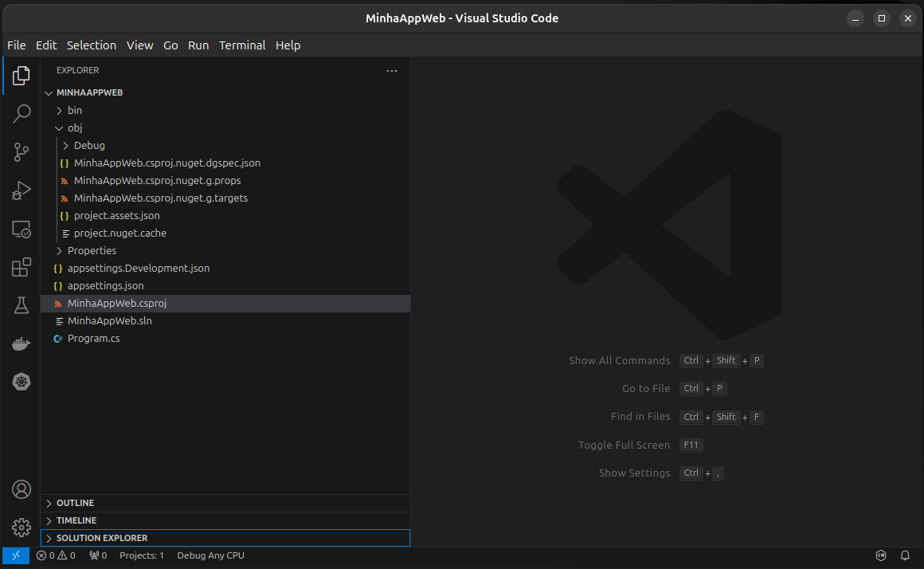The width and height of the screenshot is (924, 569).
Task: Click Projects: 1 in status bar
Action: coord(142,555)
